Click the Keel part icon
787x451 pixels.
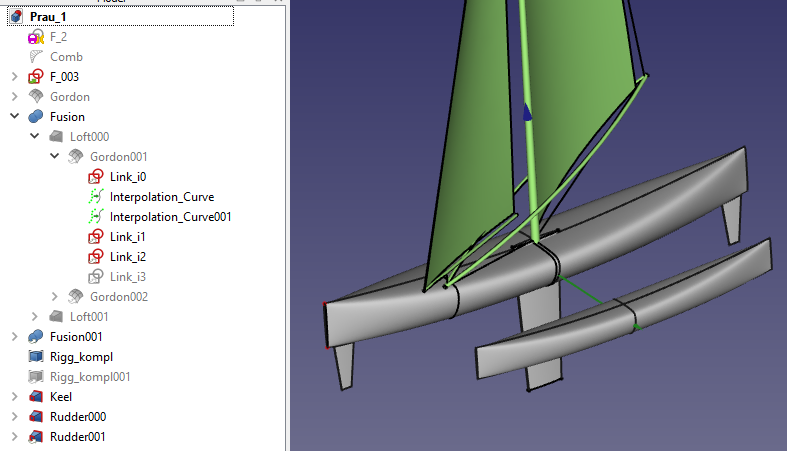36,397
